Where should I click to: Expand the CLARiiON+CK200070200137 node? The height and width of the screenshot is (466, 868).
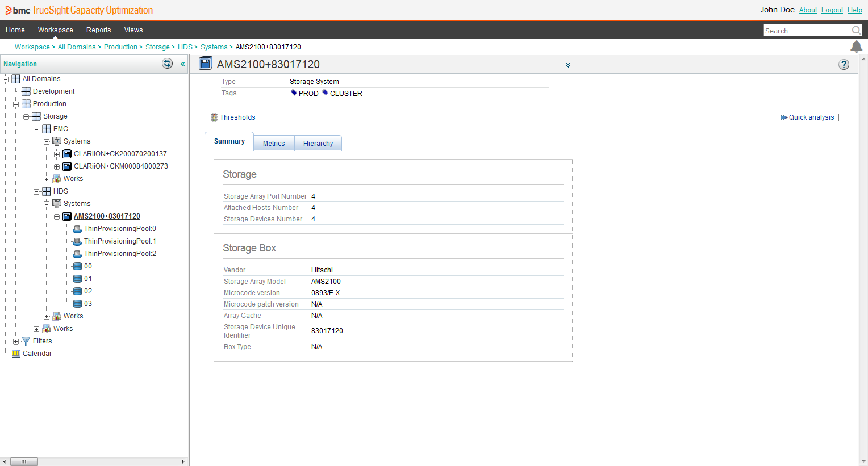tap(57, 154)
